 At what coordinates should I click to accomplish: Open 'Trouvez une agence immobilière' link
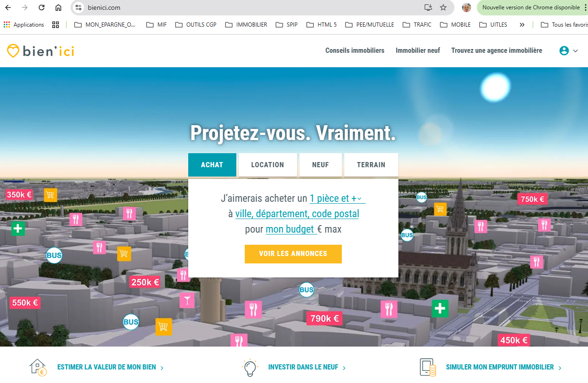[496, 50]
